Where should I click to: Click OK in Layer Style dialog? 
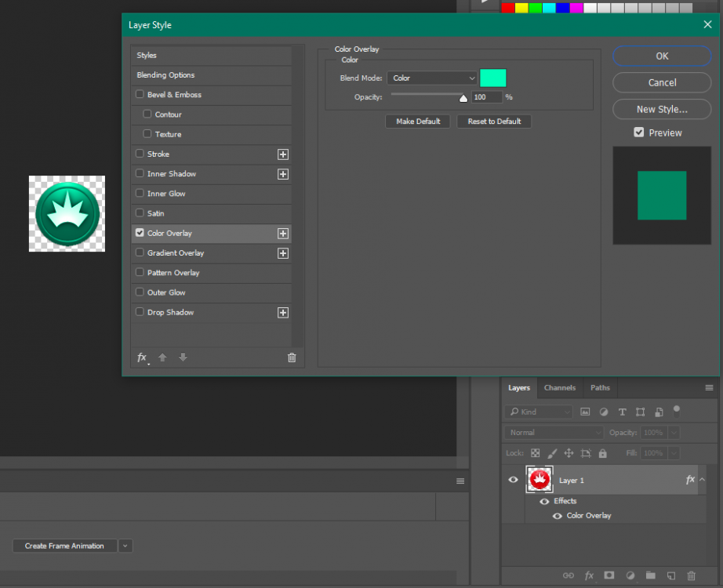point(662,56)
